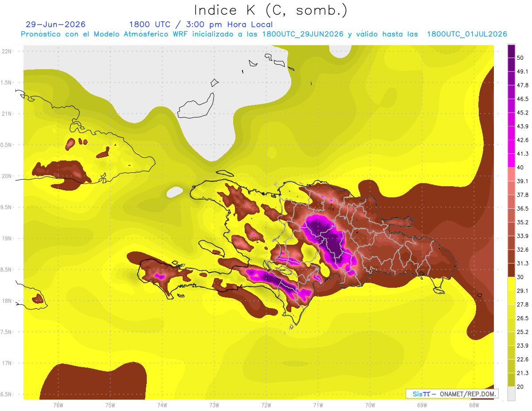The image size is (532, 411).
Task: Click the "76W" longitude label
Action: tap(58, 405)
